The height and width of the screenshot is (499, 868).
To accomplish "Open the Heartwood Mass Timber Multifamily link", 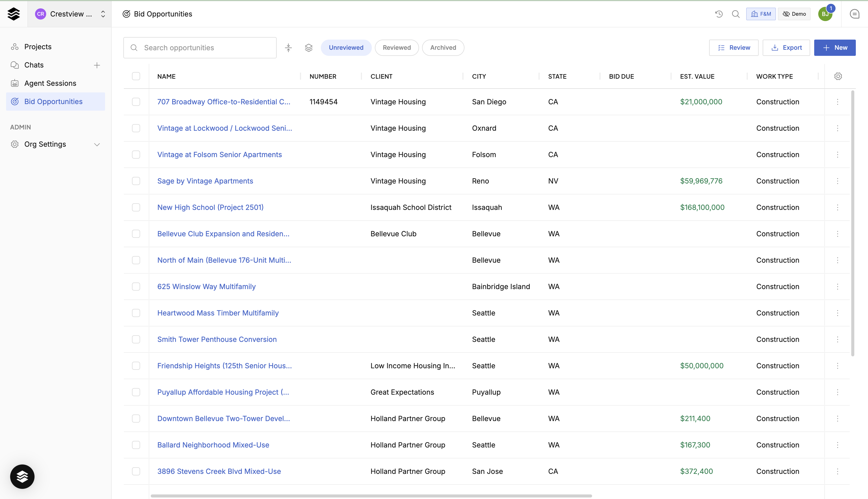I will point(218,313).
